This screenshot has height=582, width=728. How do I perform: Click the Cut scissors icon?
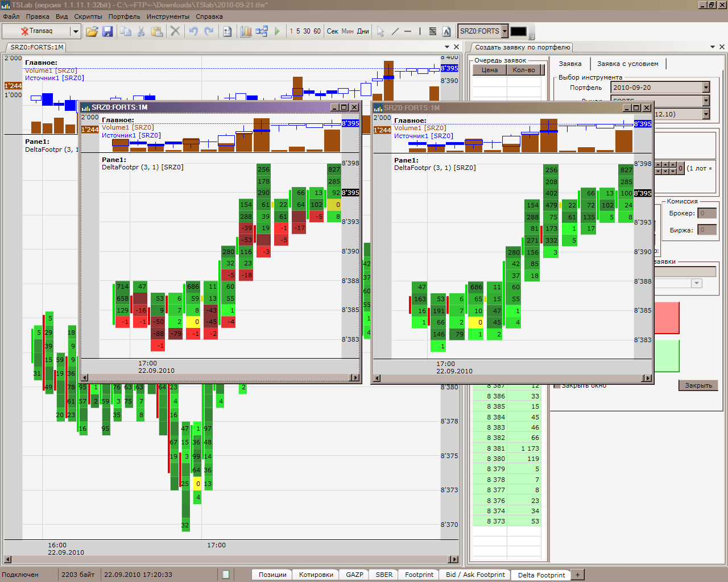click(x=141, y=31)
